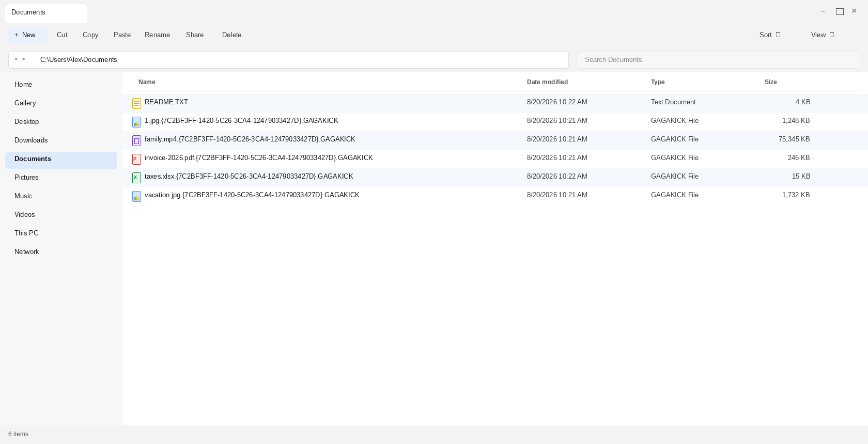The image size is (868, 444).
Task: Open Music in the sidebar
Action: 61,196
